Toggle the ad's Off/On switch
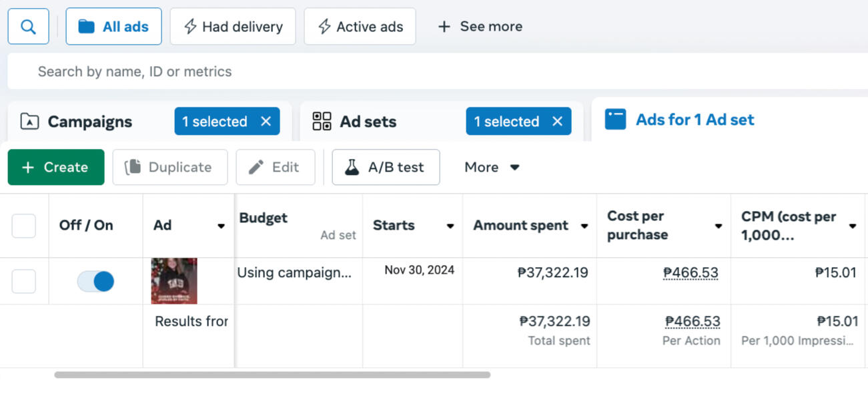 click(x=95, y=281)
